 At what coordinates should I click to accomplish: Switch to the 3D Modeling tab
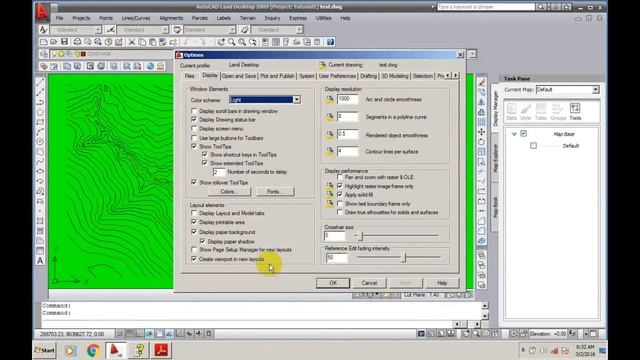394,76
